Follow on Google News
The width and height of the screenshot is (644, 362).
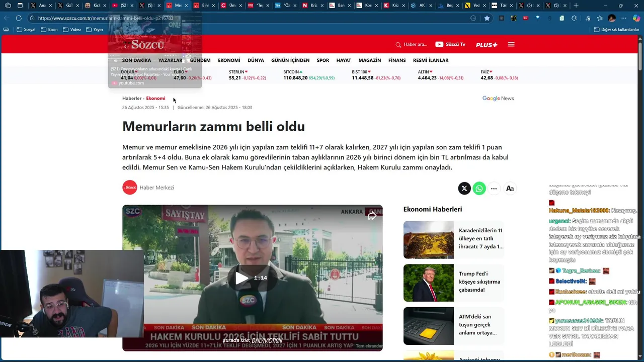(x=498, y=99)
